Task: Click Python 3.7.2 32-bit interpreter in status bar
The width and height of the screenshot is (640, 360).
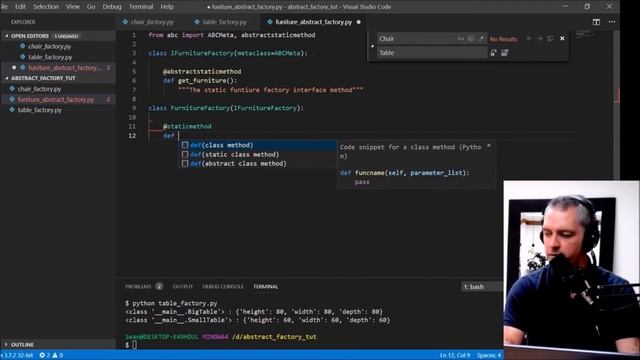Action: [17, 356]
